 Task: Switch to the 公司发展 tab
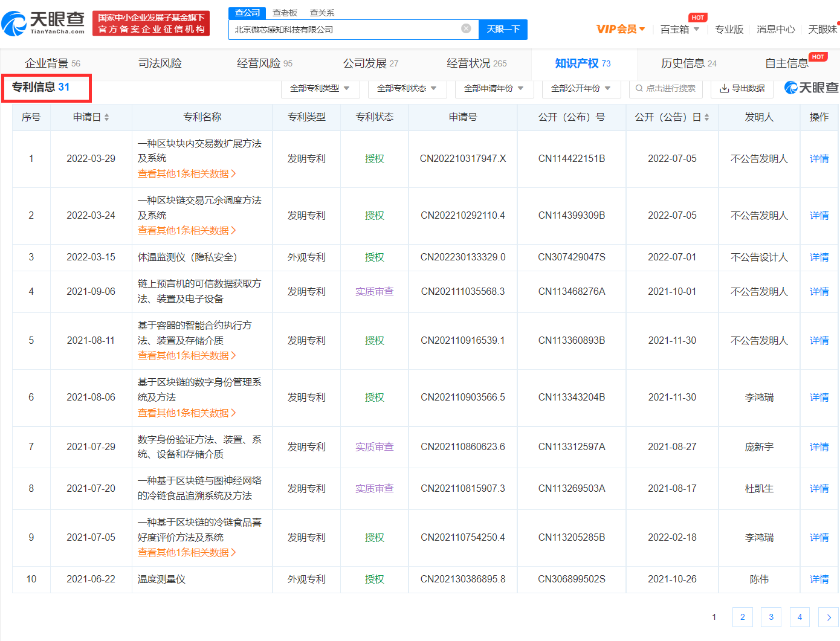pos(370,63)
